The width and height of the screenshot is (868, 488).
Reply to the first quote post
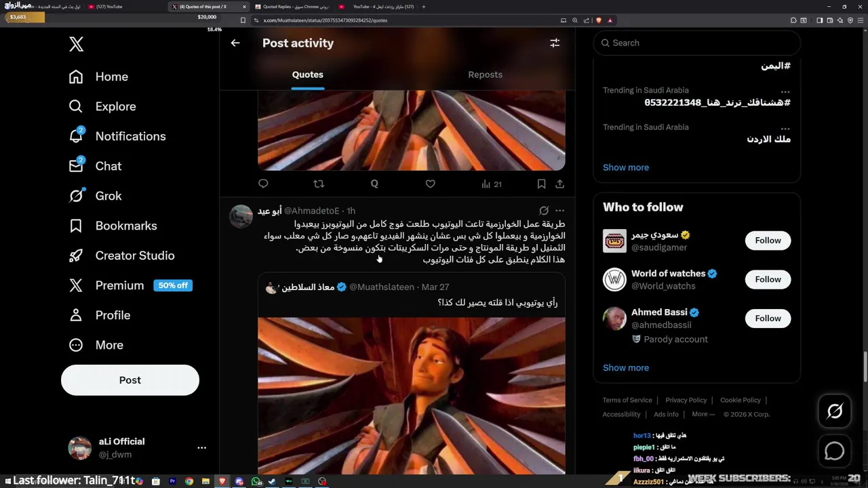pyautogui.click(x=263, y=184)
